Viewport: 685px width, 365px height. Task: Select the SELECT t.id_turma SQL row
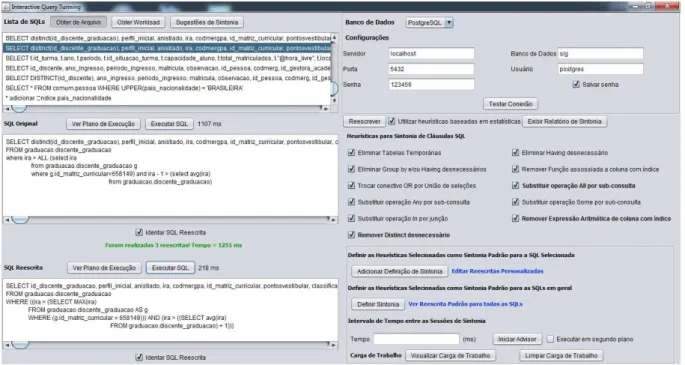click(167, 58)
